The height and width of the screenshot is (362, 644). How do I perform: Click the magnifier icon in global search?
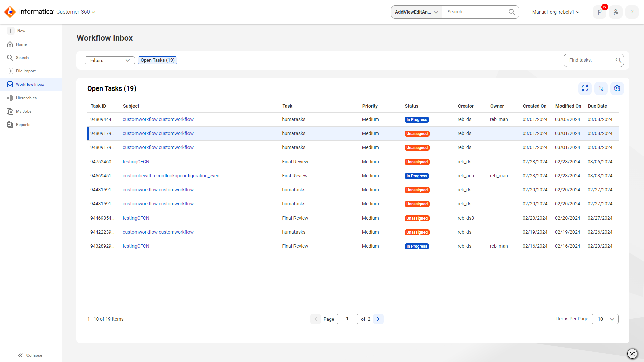(512, 12)
